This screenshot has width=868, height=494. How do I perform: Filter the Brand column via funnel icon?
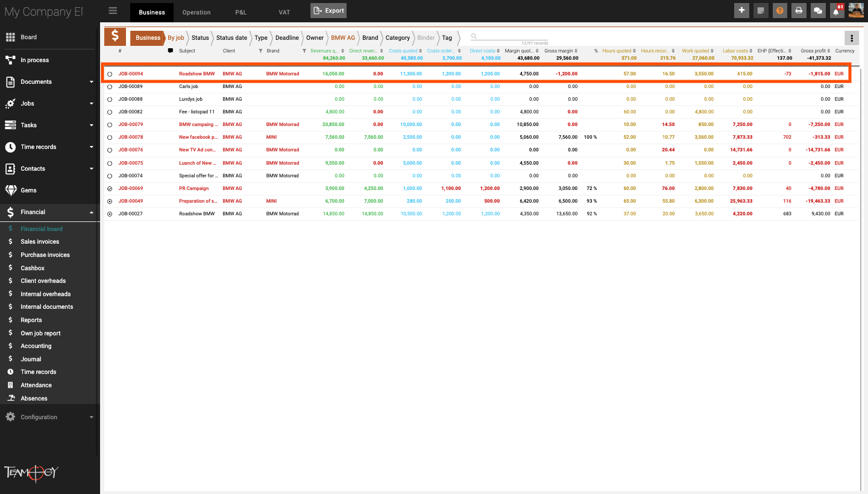[x=304, y=51]
